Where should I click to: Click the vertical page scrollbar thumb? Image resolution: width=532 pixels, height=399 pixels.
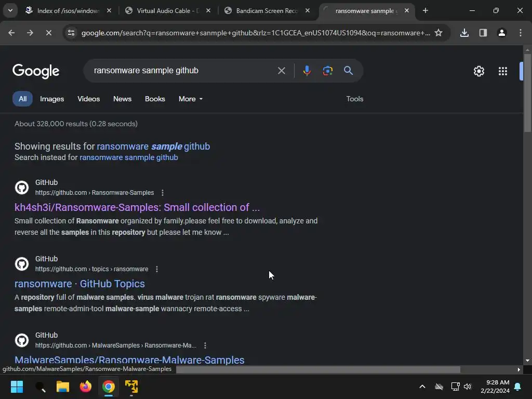point(527,92)
